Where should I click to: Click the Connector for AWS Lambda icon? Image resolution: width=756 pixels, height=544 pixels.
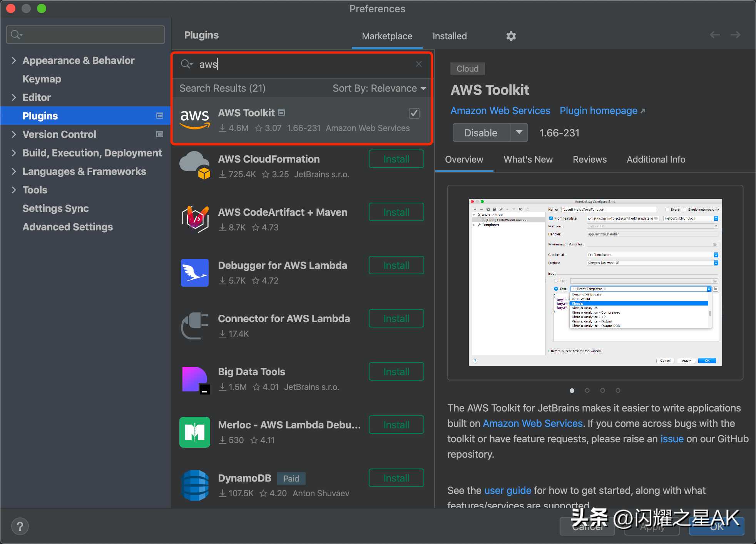195,326
